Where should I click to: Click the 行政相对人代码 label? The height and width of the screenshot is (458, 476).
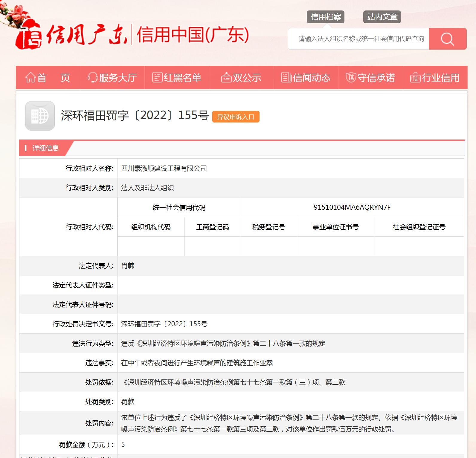[x=89, y=227]
